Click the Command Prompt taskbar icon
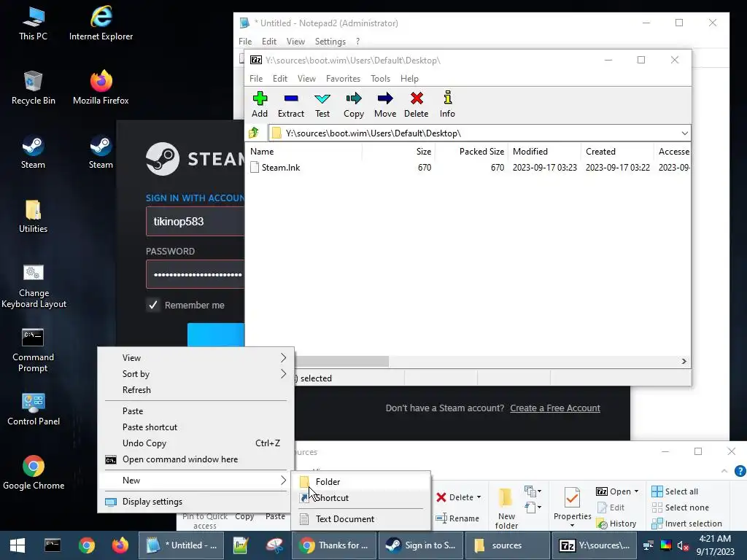The height and width of the screenshot is (560, 747). [x=53, y=545]
